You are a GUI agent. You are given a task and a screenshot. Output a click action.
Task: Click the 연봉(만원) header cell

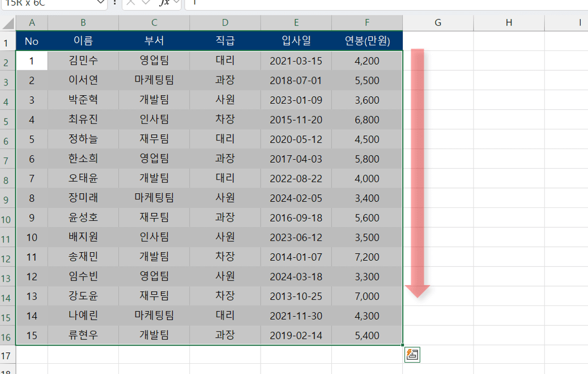point(367,41)
